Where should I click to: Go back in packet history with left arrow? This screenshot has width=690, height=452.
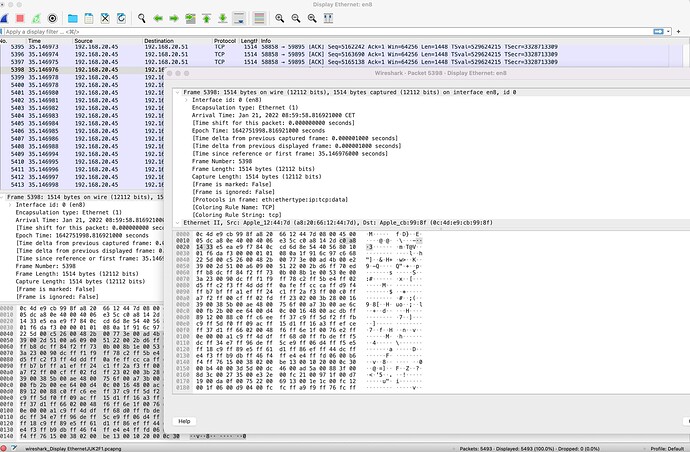[x=158, y=18]
